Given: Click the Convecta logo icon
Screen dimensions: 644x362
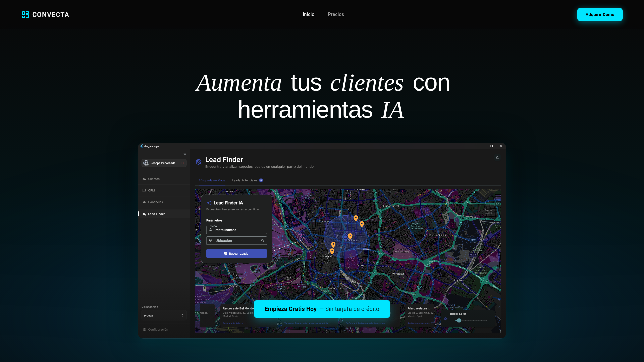Looking at the screenshot, I should click(25, 15).
